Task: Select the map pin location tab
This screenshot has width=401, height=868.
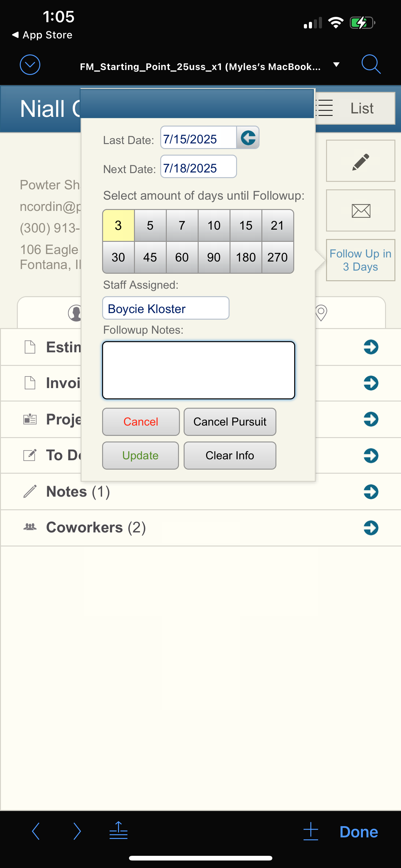Action: click(x=321, y=313)
